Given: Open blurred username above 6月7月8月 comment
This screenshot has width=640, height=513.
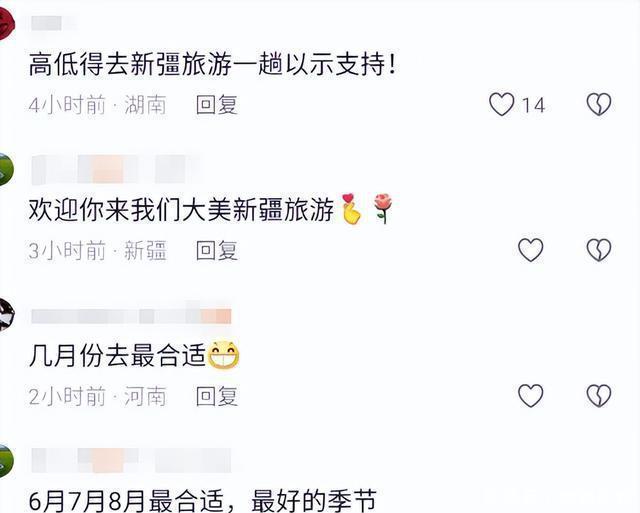Looking at the screenshot, I should tap(131, 460).
